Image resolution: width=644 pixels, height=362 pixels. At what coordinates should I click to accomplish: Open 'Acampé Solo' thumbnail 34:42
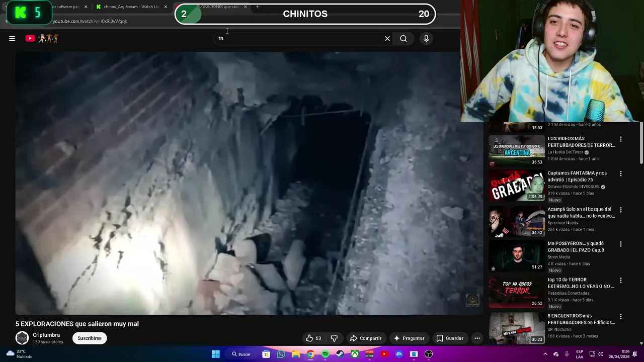coord(517,221)
